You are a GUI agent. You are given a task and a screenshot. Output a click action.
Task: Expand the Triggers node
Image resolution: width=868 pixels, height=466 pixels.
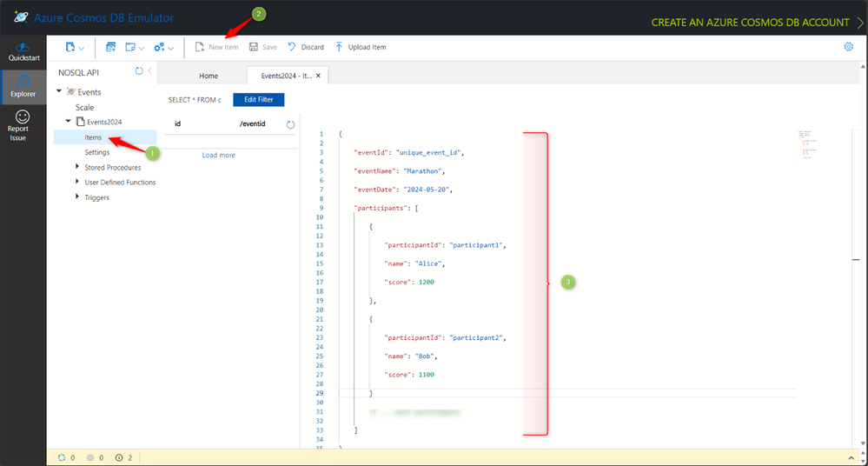pos(77,196)
